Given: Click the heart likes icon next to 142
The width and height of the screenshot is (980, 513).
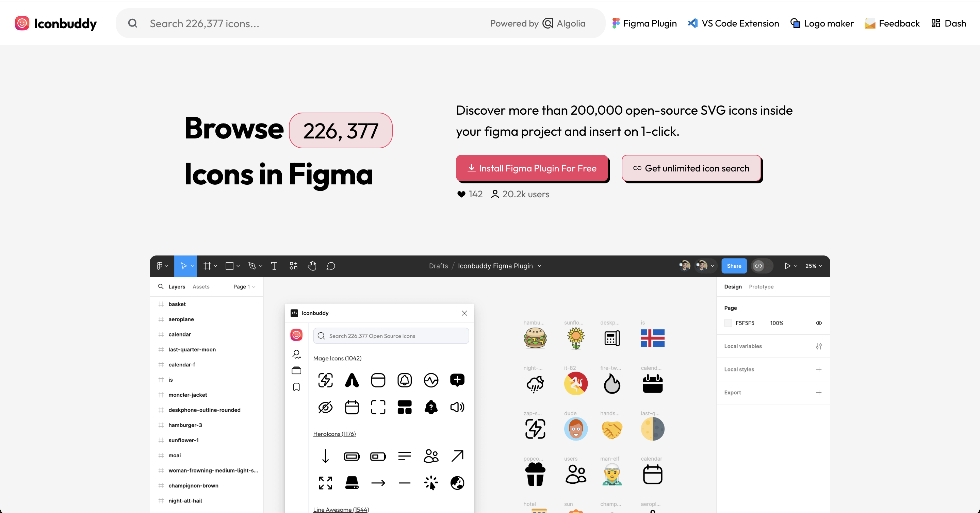Looking at the screenshot, I should tap(461, 194).
